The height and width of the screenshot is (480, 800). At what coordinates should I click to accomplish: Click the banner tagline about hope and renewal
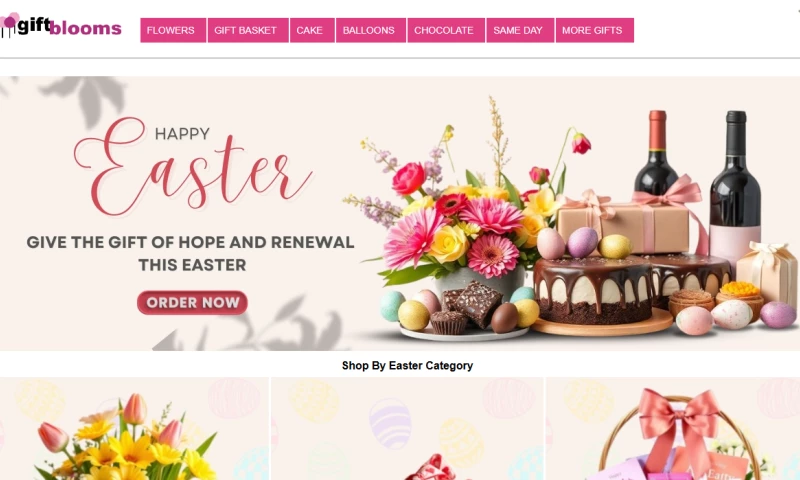coord(190,254)
